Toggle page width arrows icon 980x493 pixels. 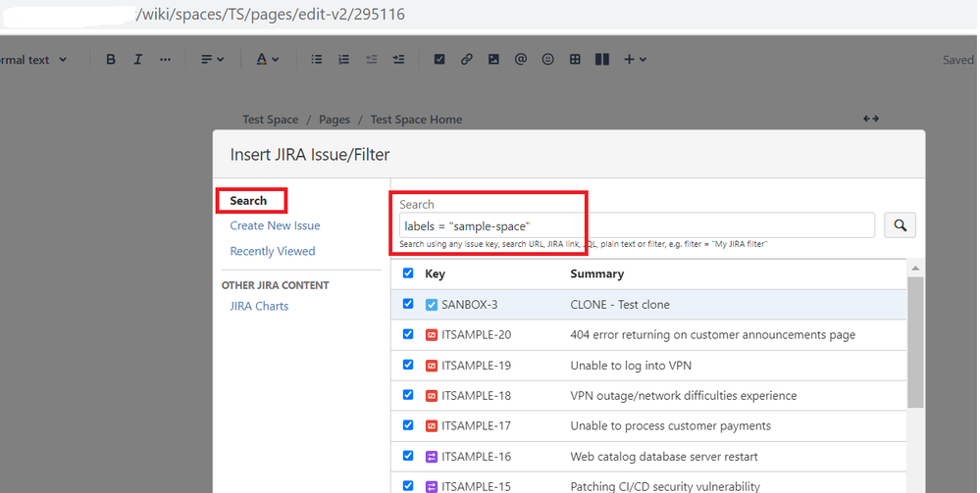pyautogui.click(x=871, y=119)
